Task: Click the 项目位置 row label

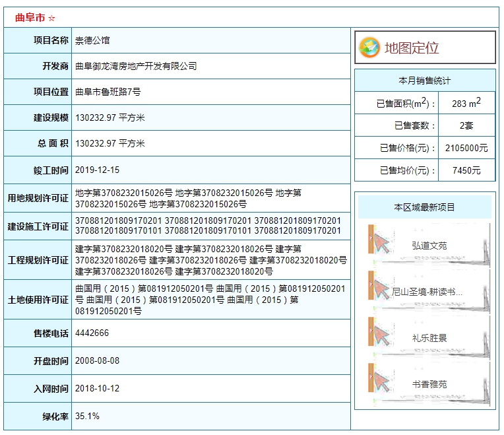Action: coord(51,92)
